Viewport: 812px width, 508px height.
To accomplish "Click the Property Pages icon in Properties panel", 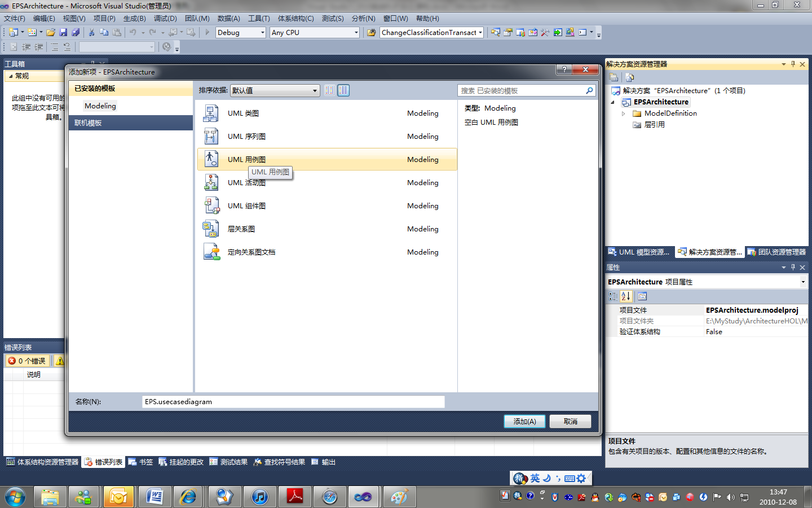I will [x=642, y=296].
